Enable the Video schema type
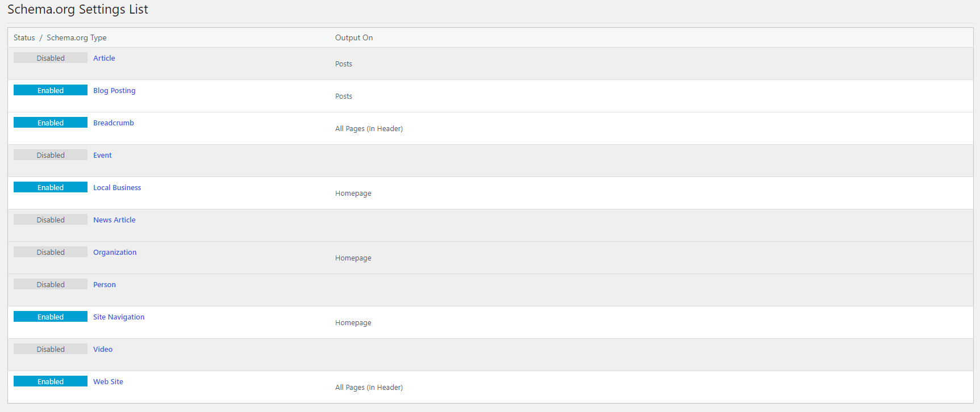 (50, 348)
